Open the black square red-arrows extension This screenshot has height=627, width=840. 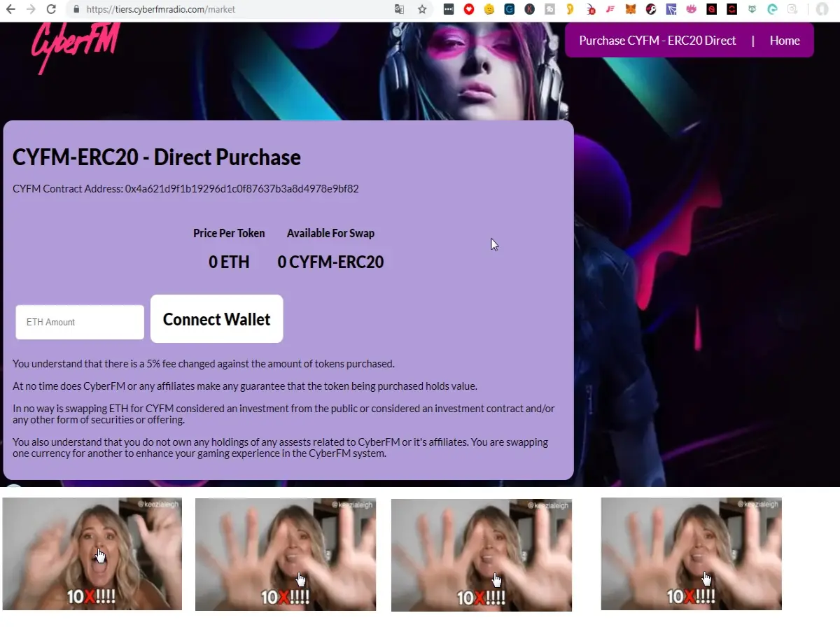[732, 9]
